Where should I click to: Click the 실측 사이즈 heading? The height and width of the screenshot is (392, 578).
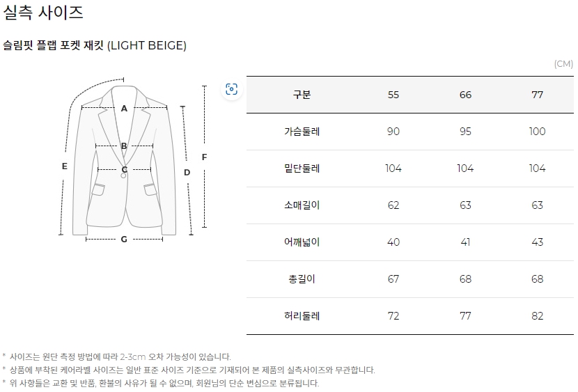pos(43,12)
